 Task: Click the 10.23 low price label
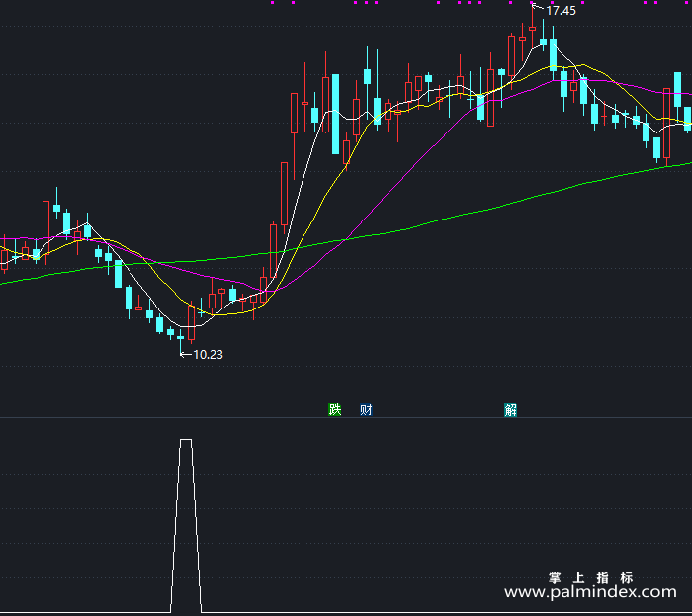click(x=208, y=355)
